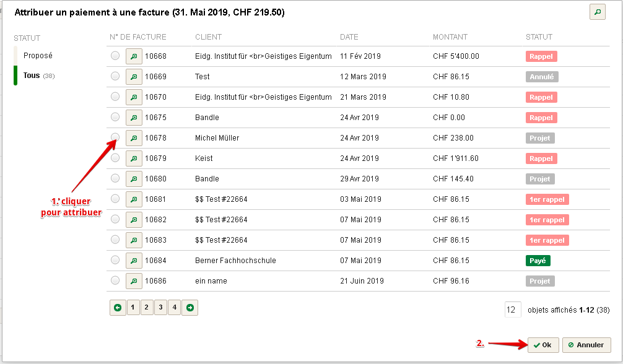
Task: Click the Projet badge for invoice 10678
Action: 540,138
